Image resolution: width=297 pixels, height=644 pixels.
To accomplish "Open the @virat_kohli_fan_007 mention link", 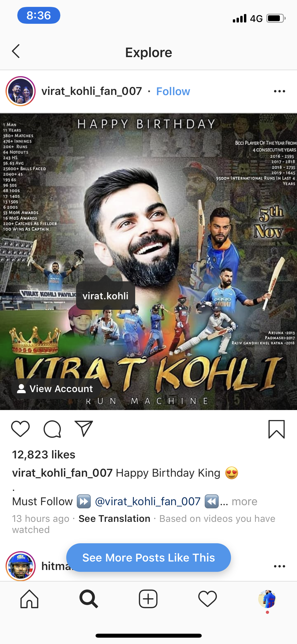I will [148, 502].
